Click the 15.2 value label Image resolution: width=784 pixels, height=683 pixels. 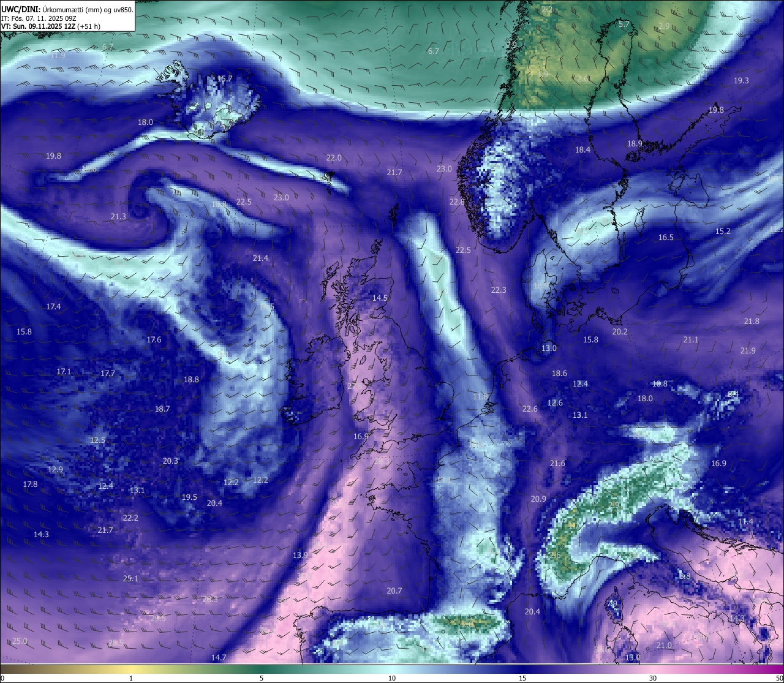tap(723, 231)
